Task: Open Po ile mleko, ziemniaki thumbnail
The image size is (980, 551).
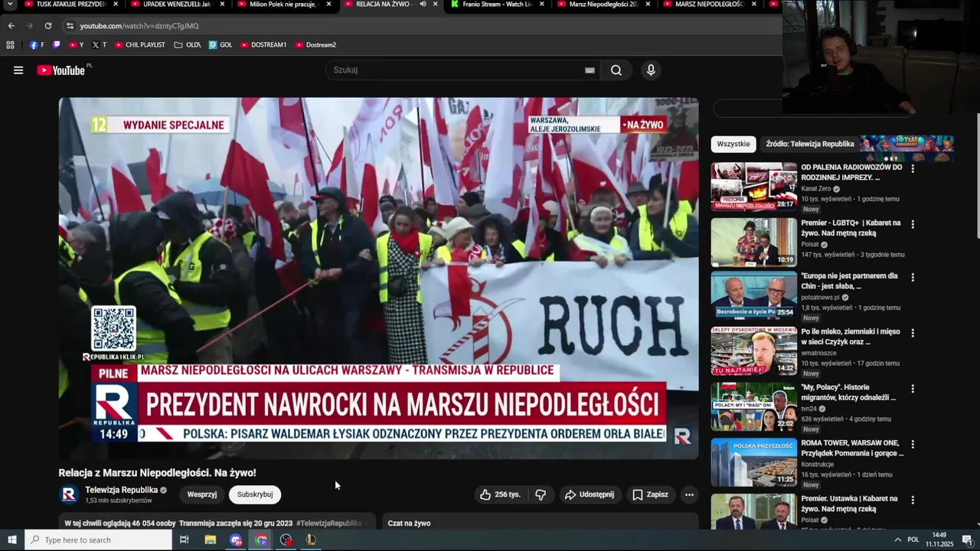Action: [753, 351]
